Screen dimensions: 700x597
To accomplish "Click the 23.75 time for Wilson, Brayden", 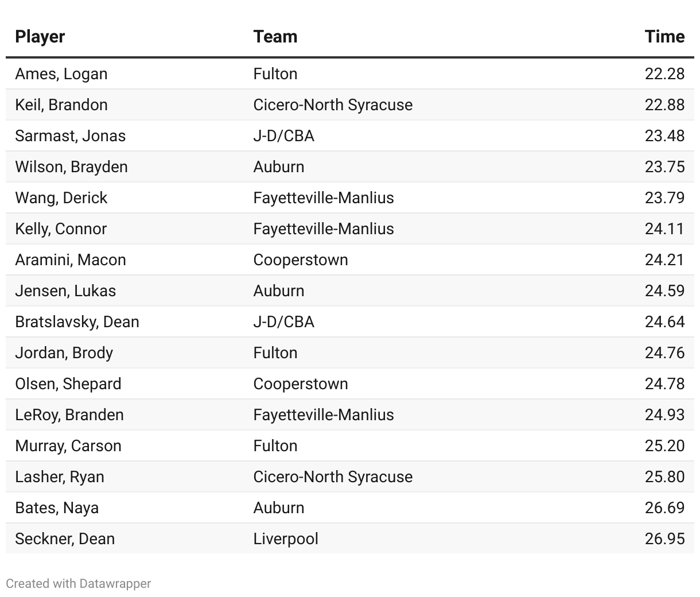I will [664, 167].
